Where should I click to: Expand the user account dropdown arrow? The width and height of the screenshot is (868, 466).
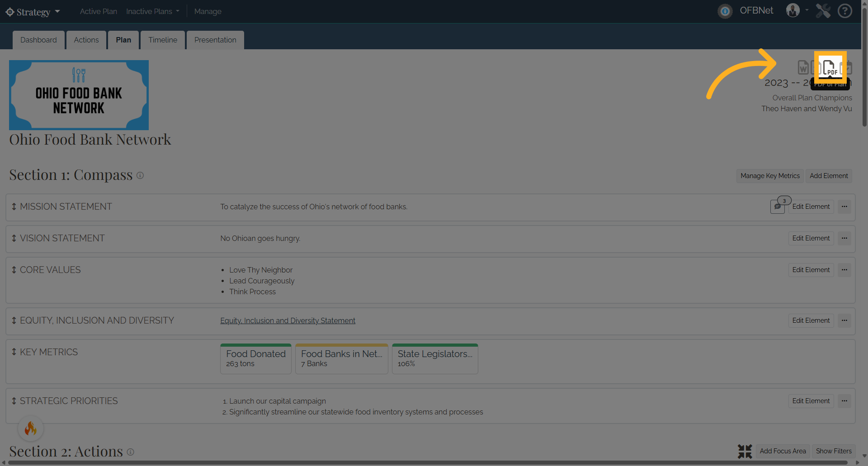807,10
